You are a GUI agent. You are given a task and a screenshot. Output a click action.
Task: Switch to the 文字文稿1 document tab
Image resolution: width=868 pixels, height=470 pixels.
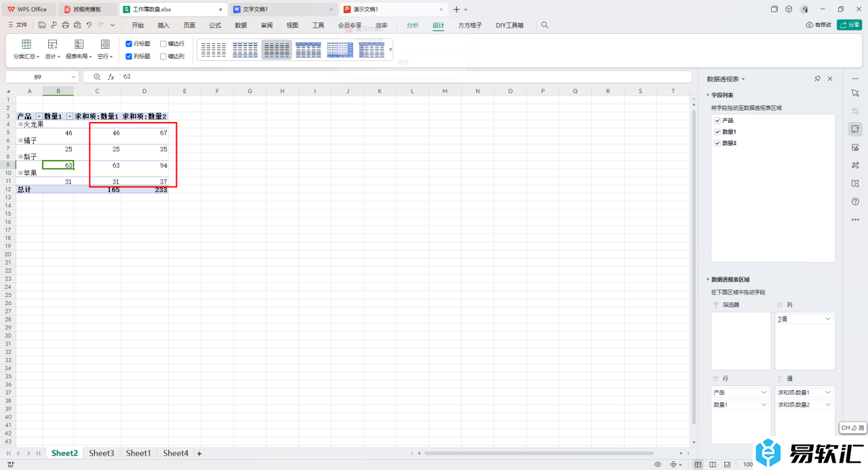point(283,9)
